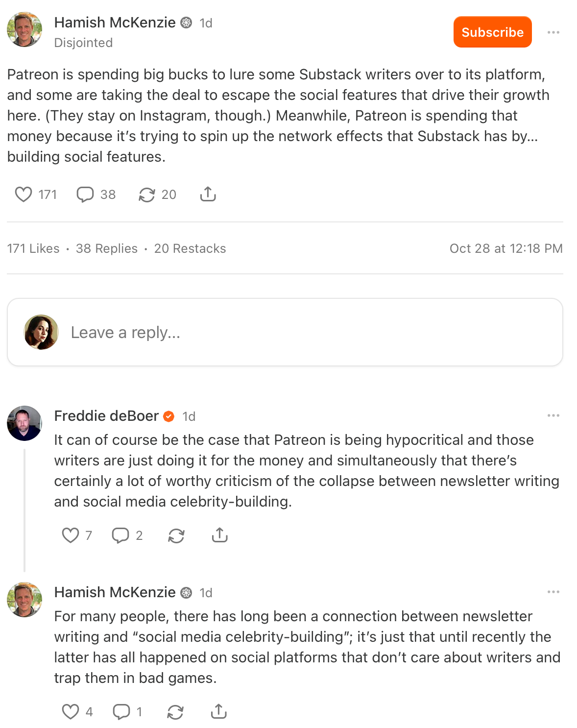
Task: Reply to Freddie deBoer's comment
Action: pos(120,535)
